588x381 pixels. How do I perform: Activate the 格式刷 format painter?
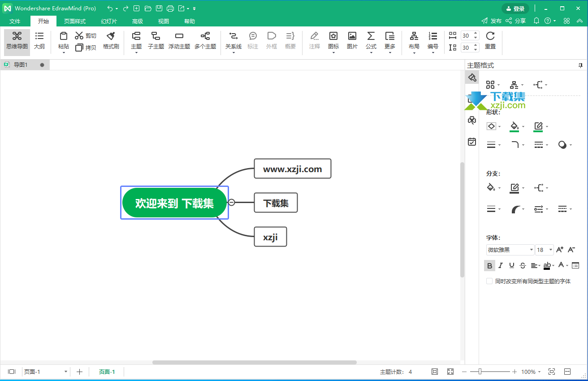pos(111,40)
